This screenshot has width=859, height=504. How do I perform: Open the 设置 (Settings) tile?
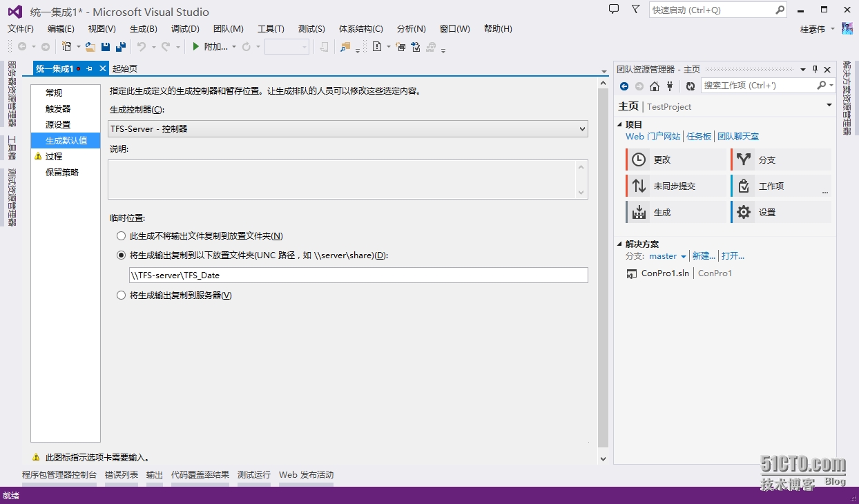[781, 212]
